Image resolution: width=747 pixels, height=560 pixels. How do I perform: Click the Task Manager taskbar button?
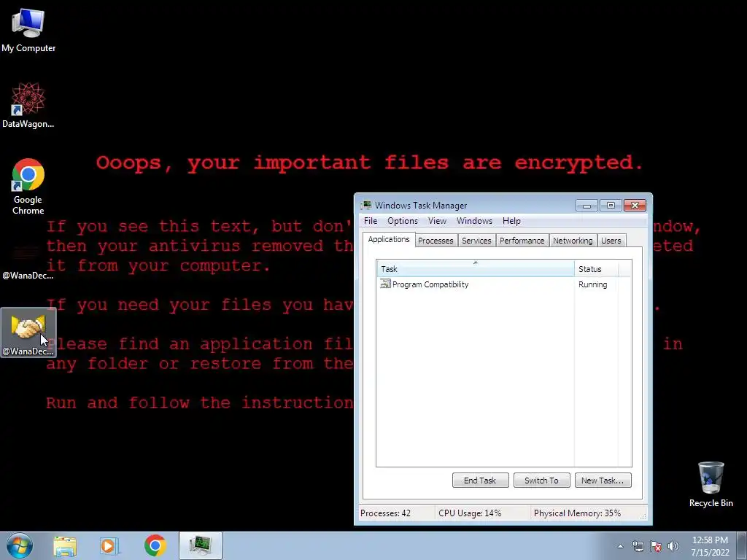click(x=201, y=545)
